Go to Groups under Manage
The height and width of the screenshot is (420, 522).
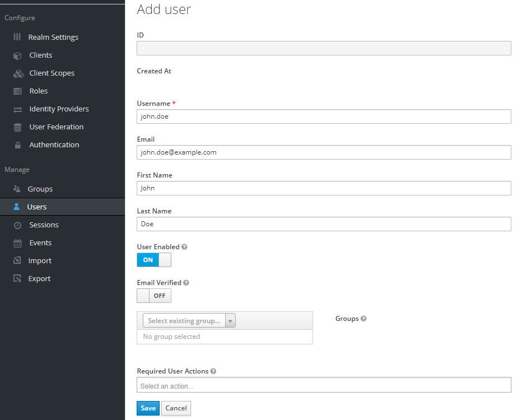[40, 189]
